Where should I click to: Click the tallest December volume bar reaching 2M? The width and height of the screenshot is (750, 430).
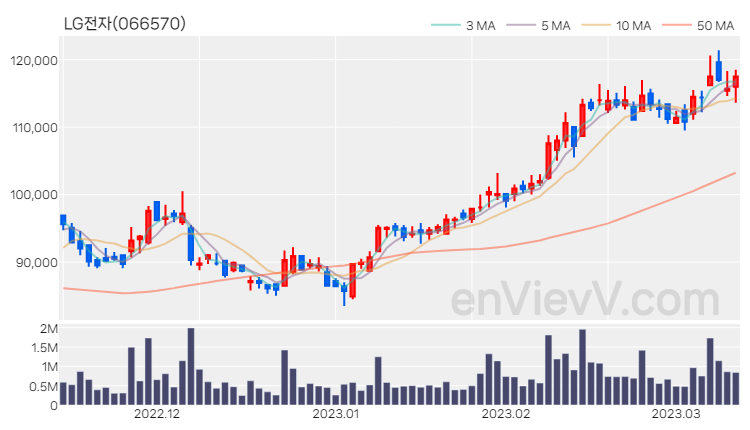tap(191, 366)
